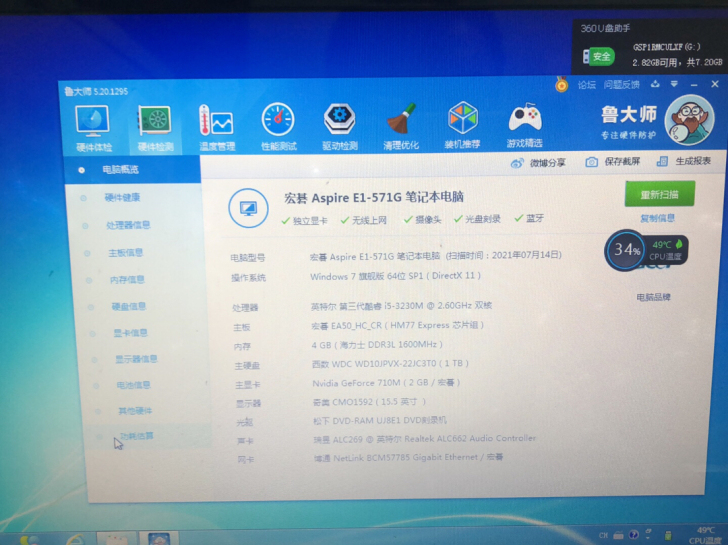728x545 pixels.
Task: Click the ALC269 sound card text
Action: (425, 439)
